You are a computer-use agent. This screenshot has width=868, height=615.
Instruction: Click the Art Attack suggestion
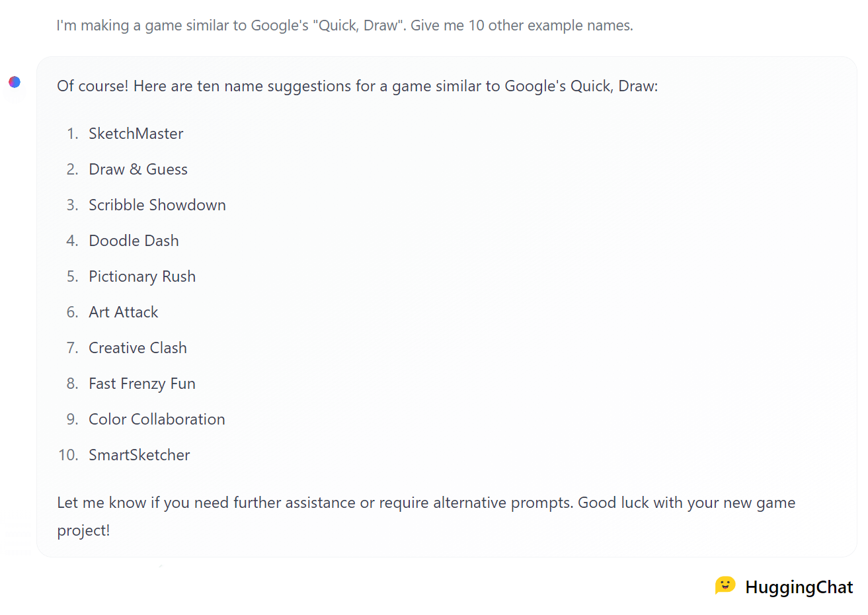pyautogui.click(x=124, y=312)
